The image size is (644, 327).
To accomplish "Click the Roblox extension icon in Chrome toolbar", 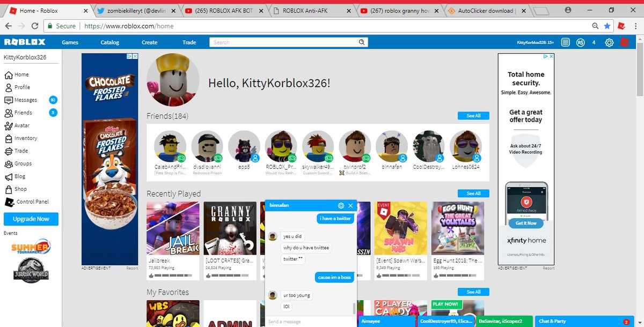I will coord(621,26).
